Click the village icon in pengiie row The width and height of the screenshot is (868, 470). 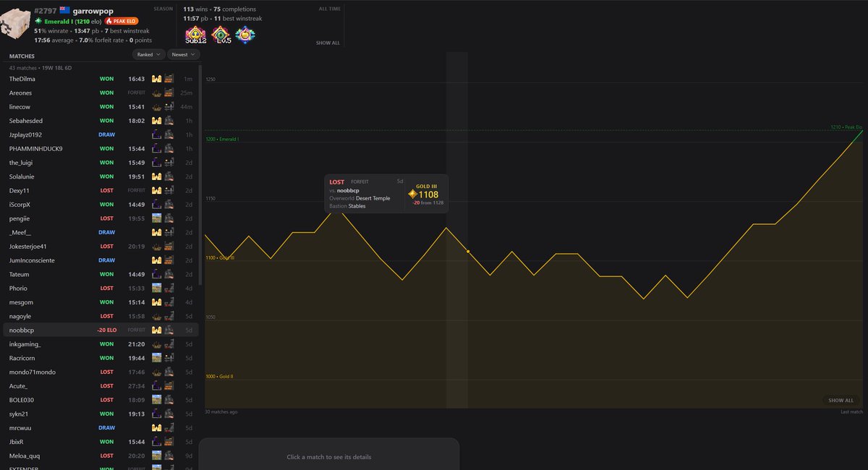pos(156,218)
